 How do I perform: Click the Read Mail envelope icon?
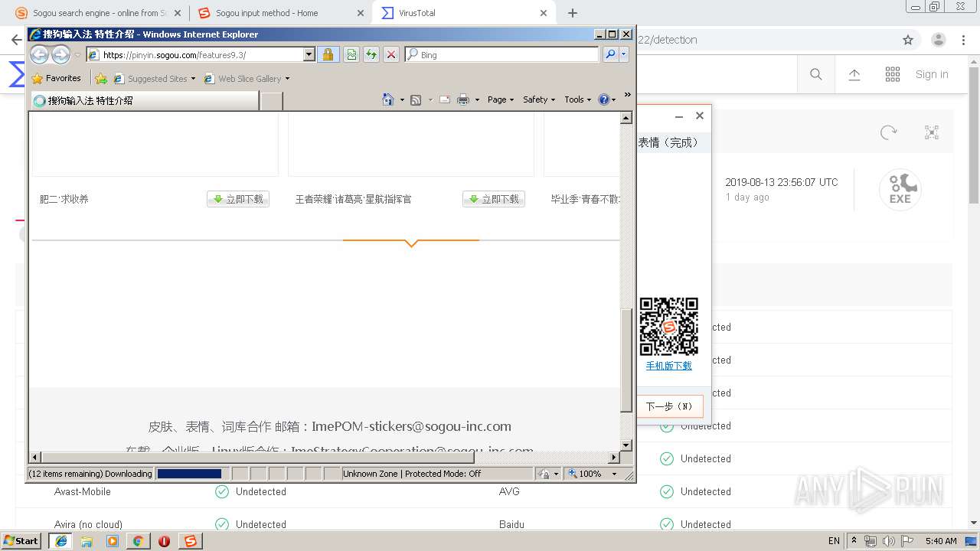tap(444, 99)
